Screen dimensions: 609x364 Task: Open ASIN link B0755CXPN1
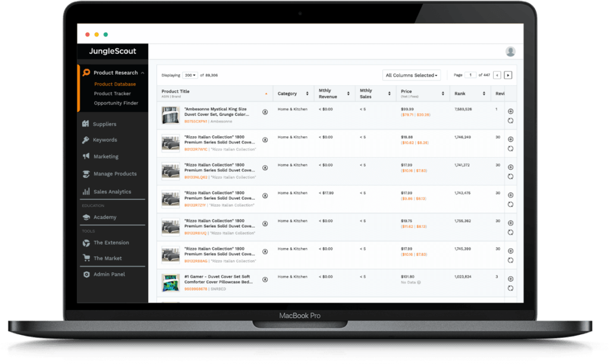pos(196,121)
